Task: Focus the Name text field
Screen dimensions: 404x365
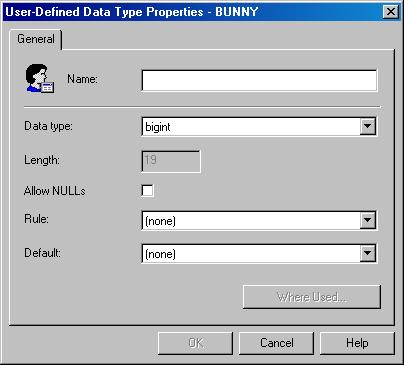Action: [259, 80]
